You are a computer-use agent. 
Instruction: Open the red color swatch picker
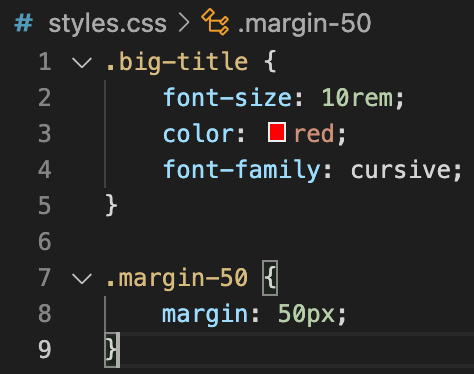click(277, 132)
